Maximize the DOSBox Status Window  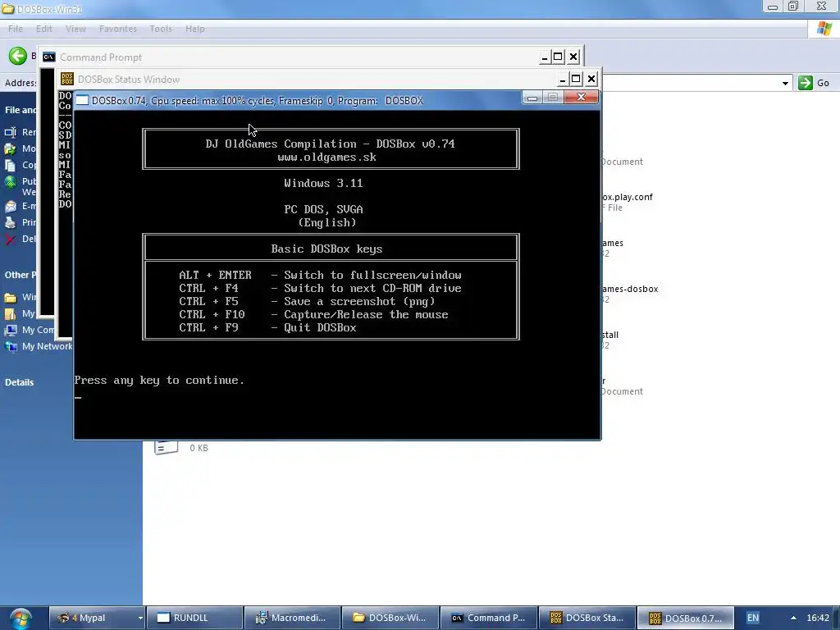(576, 80)
